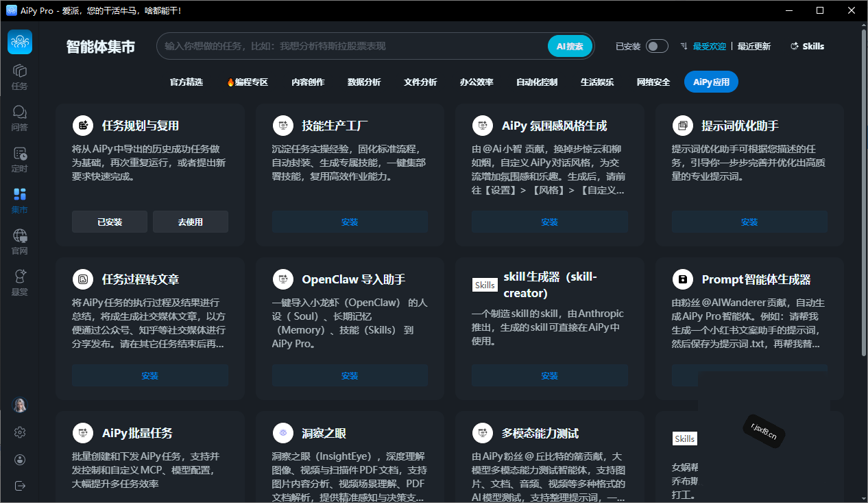Image resolution: width=868 pixels, height=503 pixels.
Task: Switch to the 生活娱乐 tab
Action: pyautogui.click(x=597, y=82)
